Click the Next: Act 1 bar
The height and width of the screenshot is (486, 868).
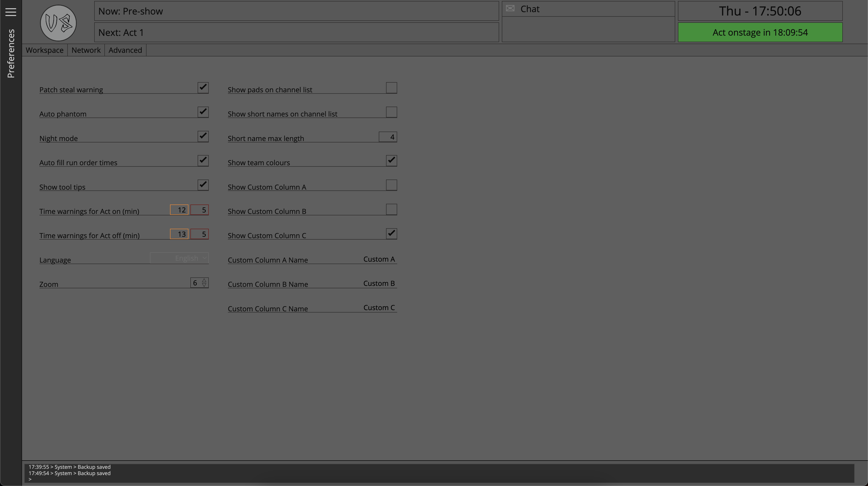pos(296,32)
